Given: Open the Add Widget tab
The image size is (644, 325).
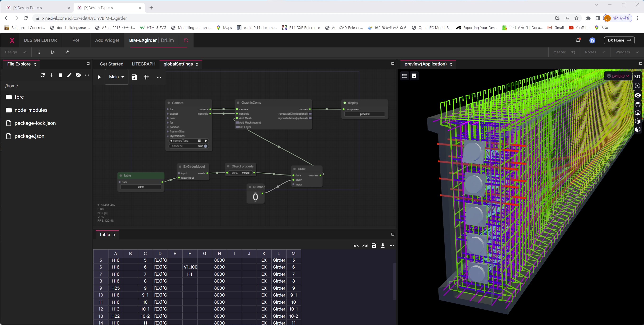Looking at the screenshot, I should click(x=107, y=40).
